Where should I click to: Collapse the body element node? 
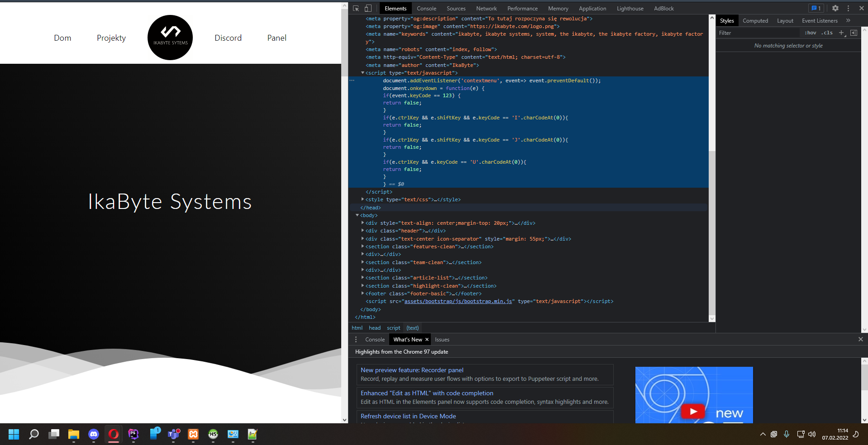[x=358, y=215]
